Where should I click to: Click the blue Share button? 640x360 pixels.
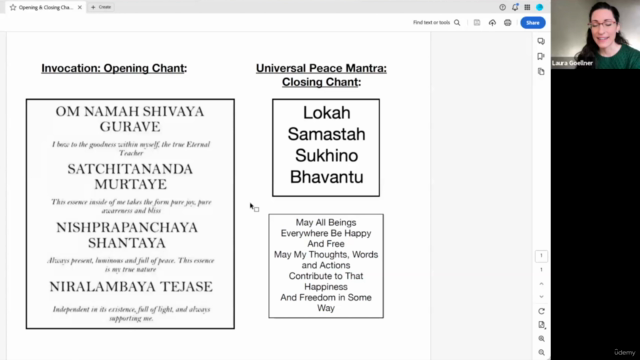pos(533,22)
